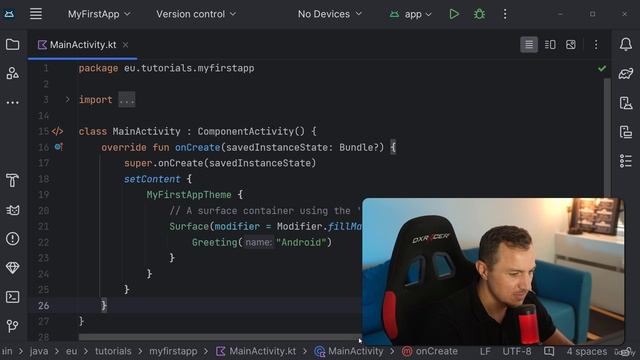Close the MainActivity.kt tab
Screen dimensions: 640x360
point(126,44)
